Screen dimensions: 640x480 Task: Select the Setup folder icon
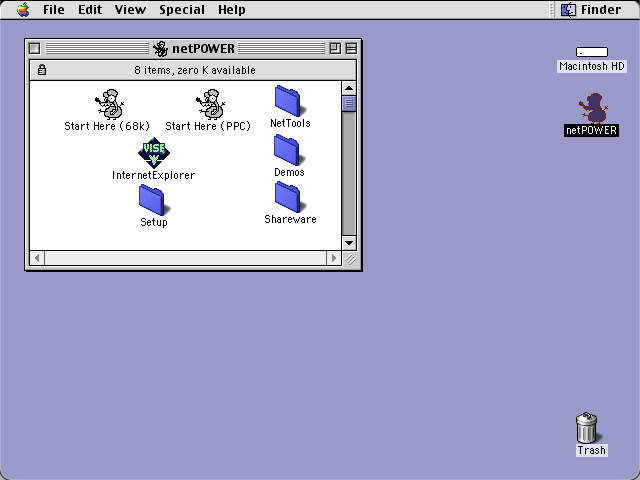pos(154,200)
